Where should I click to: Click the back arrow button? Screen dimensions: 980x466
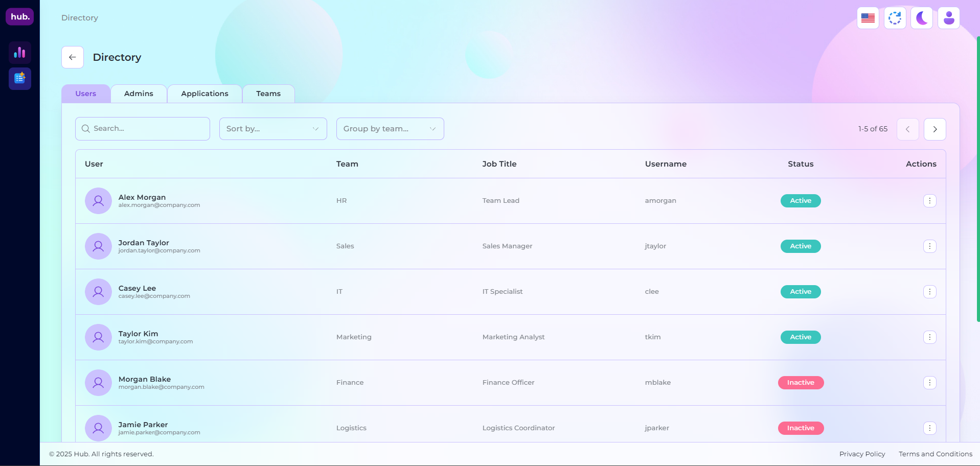(73, 57)
